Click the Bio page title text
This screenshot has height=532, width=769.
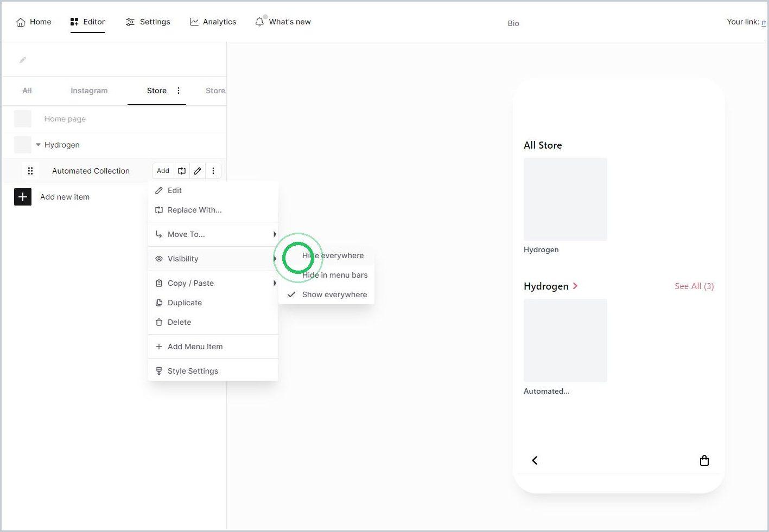click(x=513, y=23)
